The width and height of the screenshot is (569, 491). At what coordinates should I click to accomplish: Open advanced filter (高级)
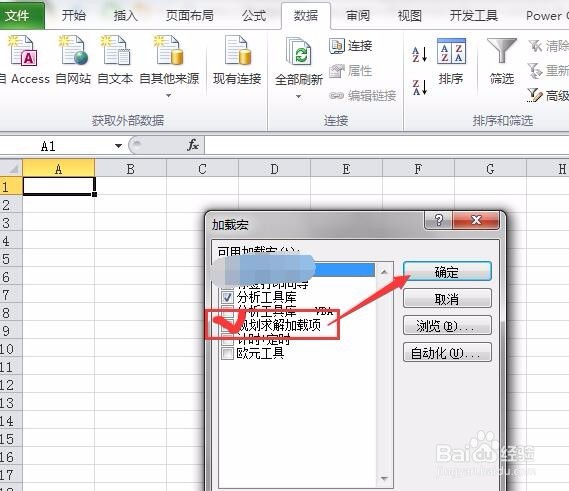click(x=547, y=95)
